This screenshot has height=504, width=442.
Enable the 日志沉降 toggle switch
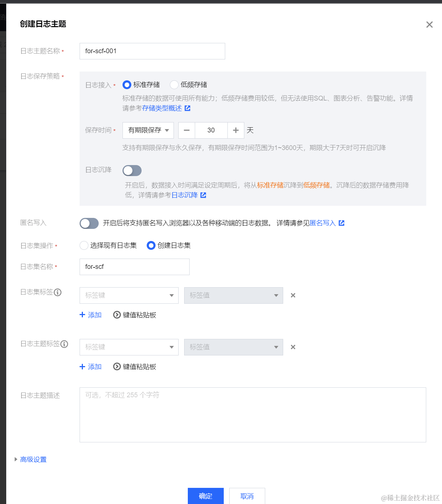click(x=132, y=170)
